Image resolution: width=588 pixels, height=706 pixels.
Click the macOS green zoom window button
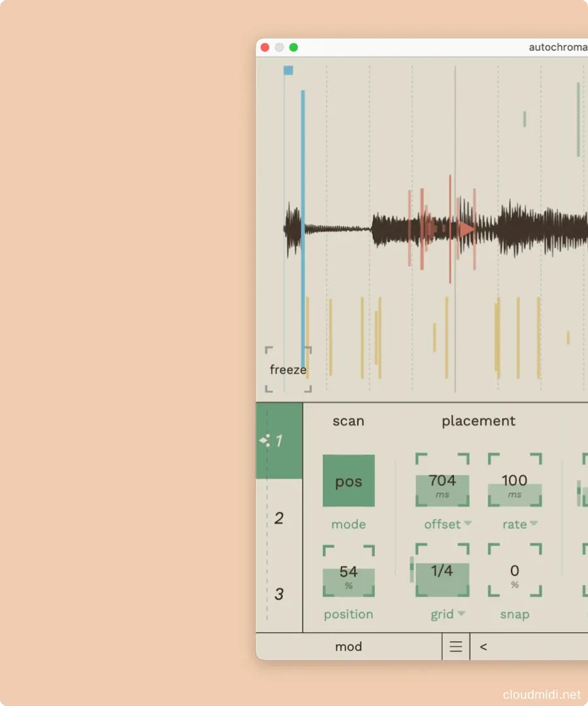[293, 47]
